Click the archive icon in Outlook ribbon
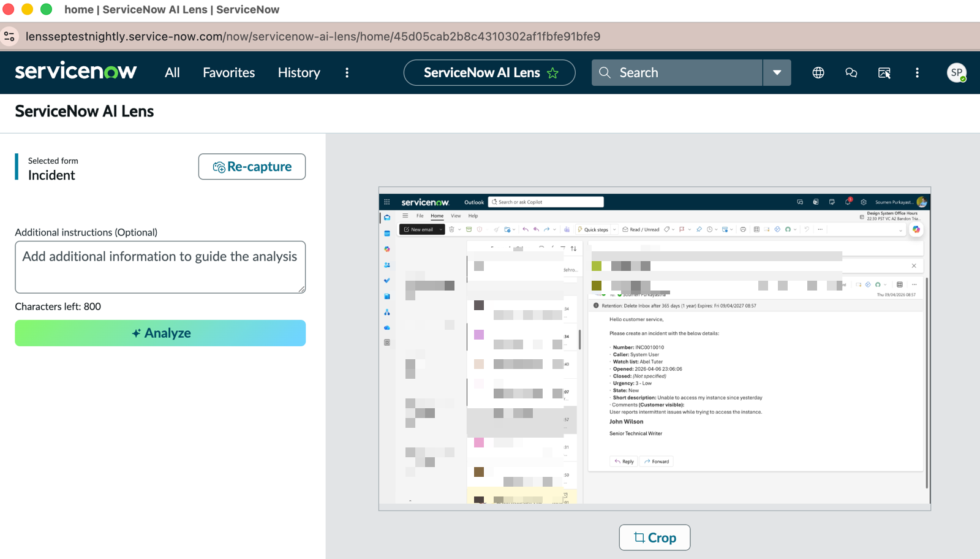 [x=469, y=229]
